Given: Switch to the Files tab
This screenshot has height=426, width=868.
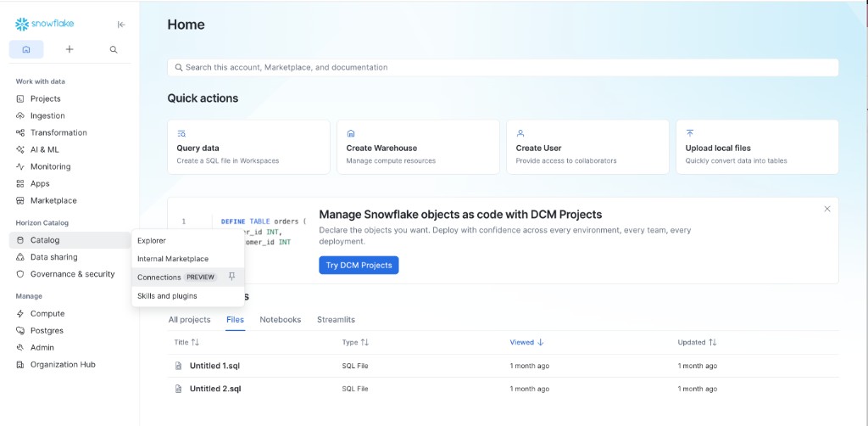Looking at the screenshot, I should coord(236,320).
